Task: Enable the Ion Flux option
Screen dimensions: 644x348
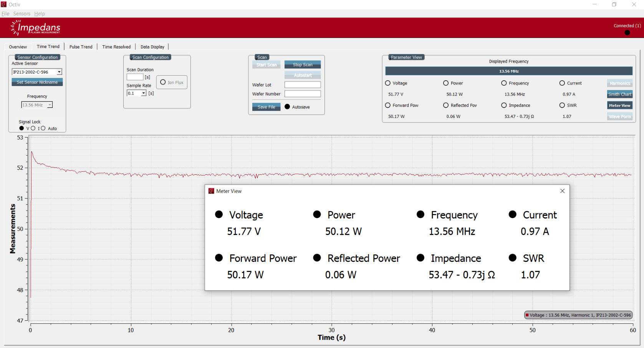Action: pos(163,82)
